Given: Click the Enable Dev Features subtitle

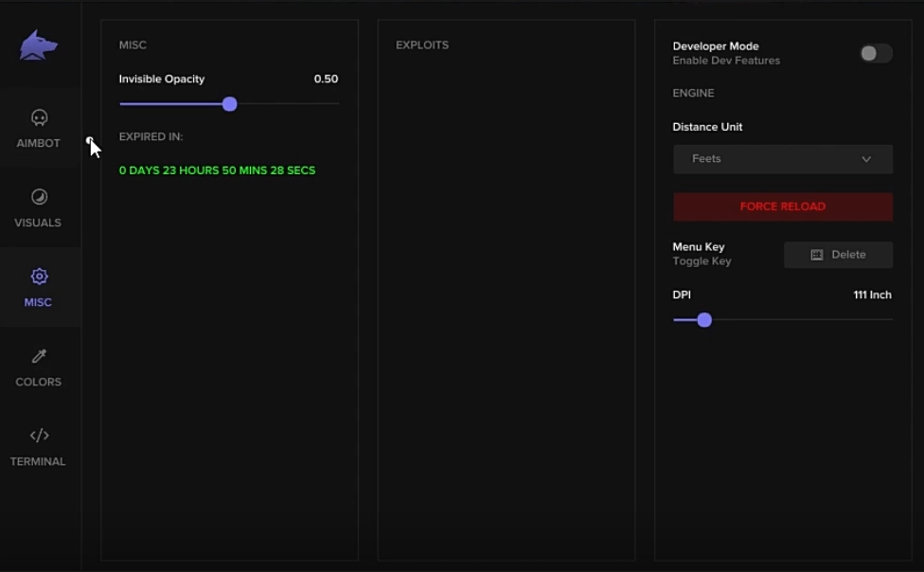Looking at the screenshot, I should (726, 61).
